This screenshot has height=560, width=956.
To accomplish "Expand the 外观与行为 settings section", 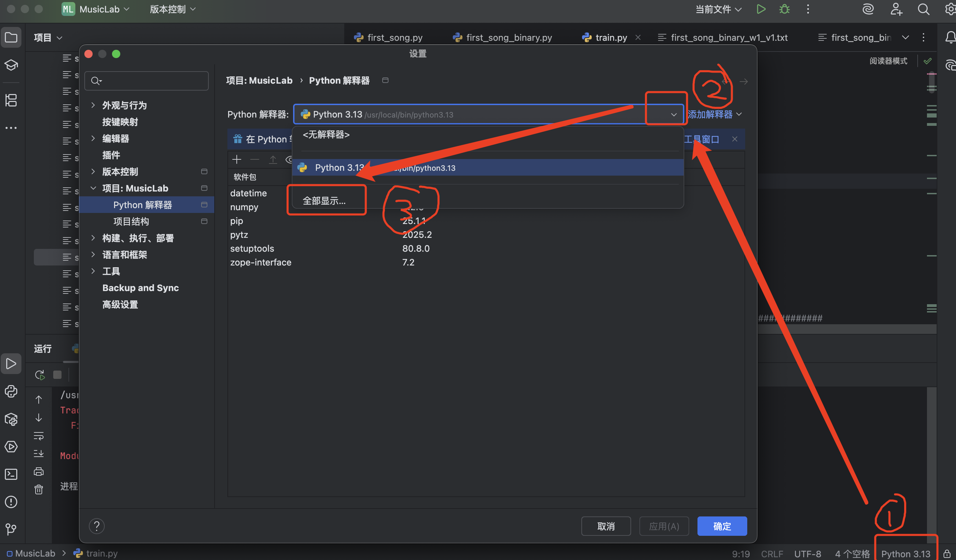I will coord(93,105).
